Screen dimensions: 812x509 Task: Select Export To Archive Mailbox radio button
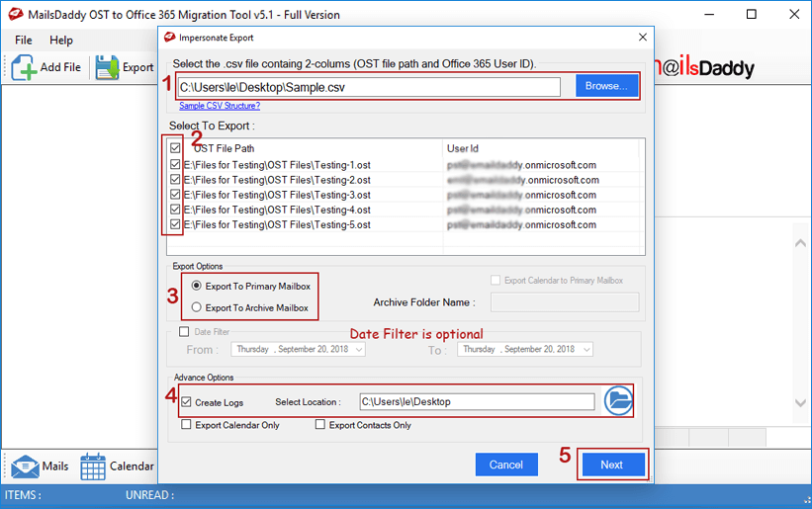(196, 307)
